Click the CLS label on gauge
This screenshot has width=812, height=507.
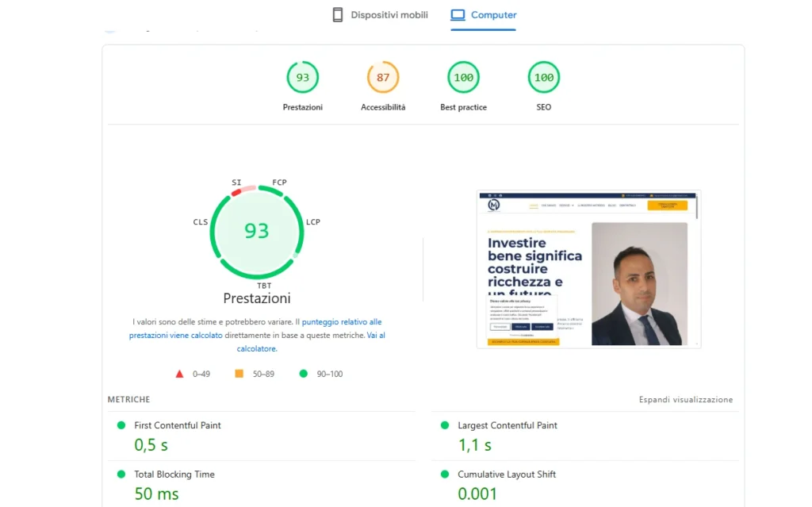pyautogui.click(x=200, y=222)
